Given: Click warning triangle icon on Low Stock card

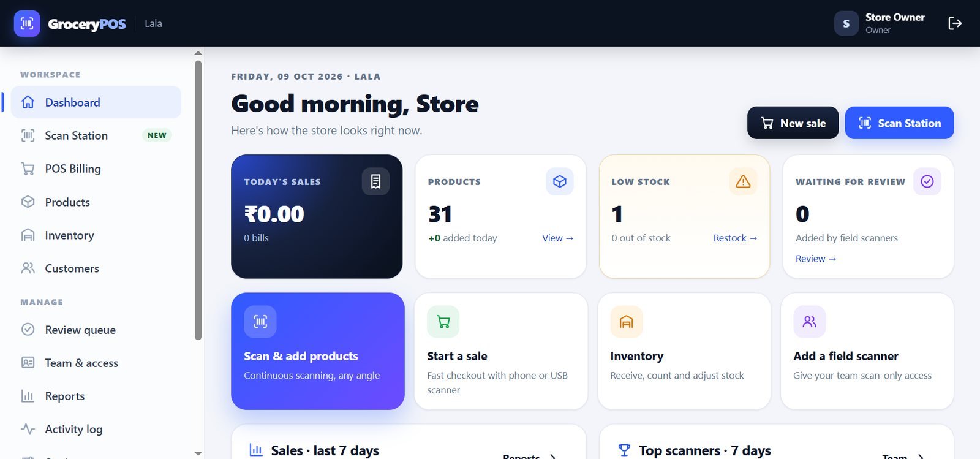Looking at the screenshot, I should pos(743,181).
